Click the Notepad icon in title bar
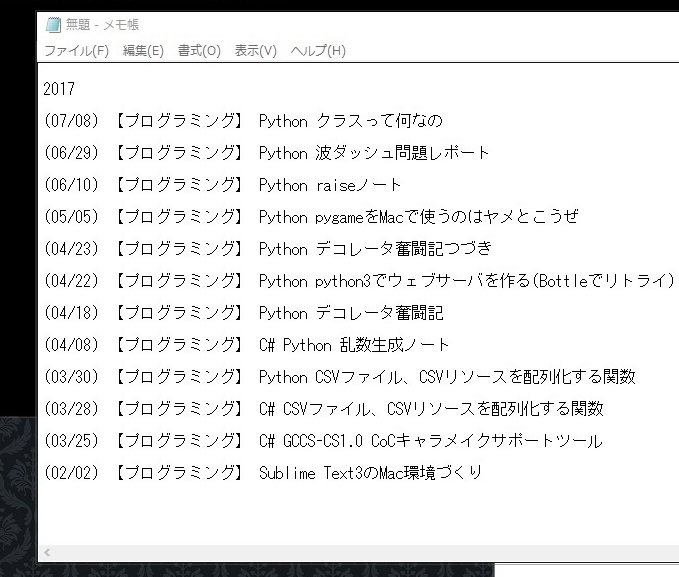 (53, 25)
